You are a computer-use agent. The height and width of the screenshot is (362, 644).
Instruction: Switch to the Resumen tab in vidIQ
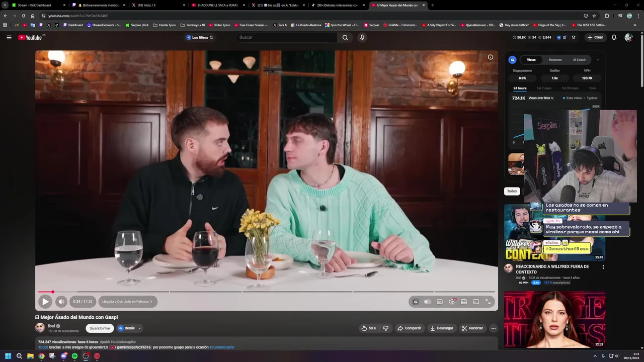coord(555,60)
